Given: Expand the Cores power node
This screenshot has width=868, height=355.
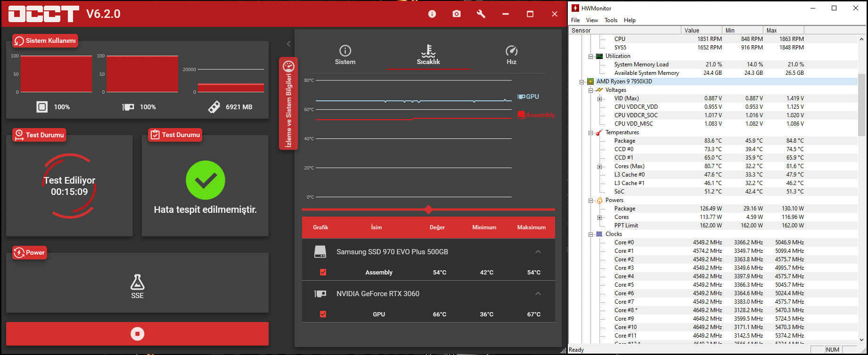Looking at the screenshot, I should click(x=599, y=218).
